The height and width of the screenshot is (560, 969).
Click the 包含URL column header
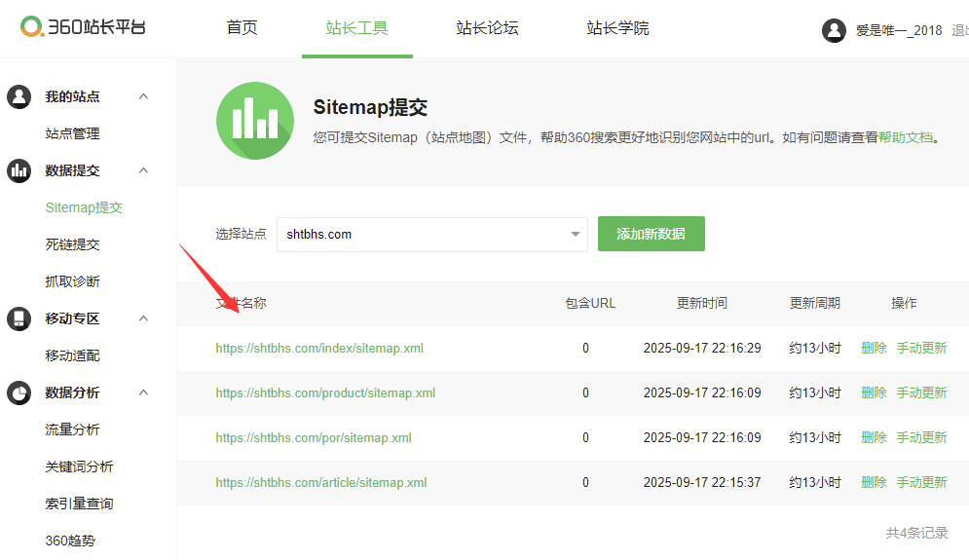pos(590,303)
